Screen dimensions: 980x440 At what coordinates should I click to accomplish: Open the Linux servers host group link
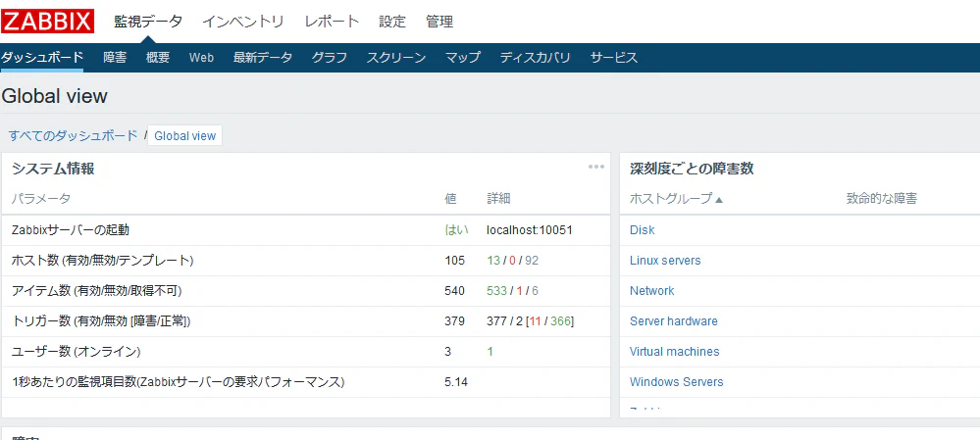(665, 261)
